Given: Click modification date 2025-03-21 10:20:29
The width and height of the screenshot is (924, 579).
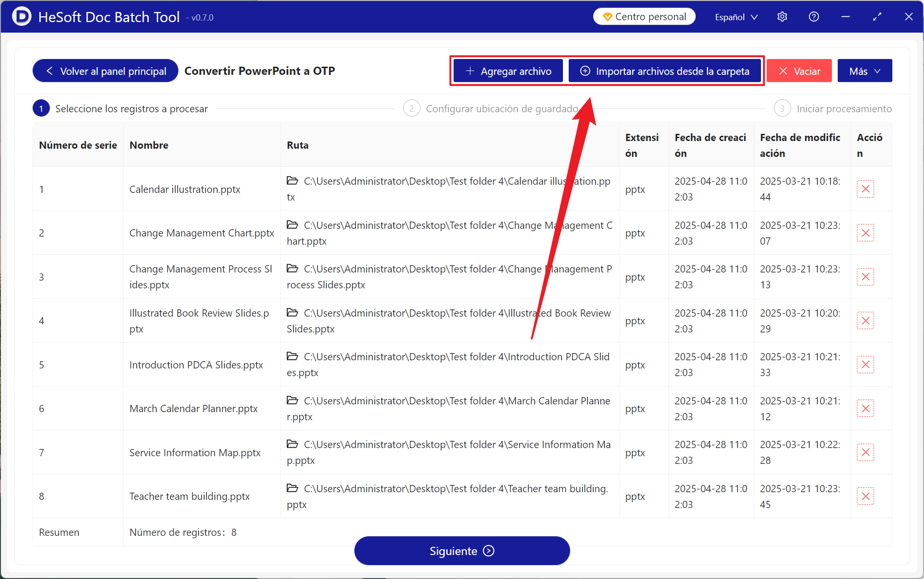Looking at the screenshot, I should pyautogui.click(x=800, y=321).
